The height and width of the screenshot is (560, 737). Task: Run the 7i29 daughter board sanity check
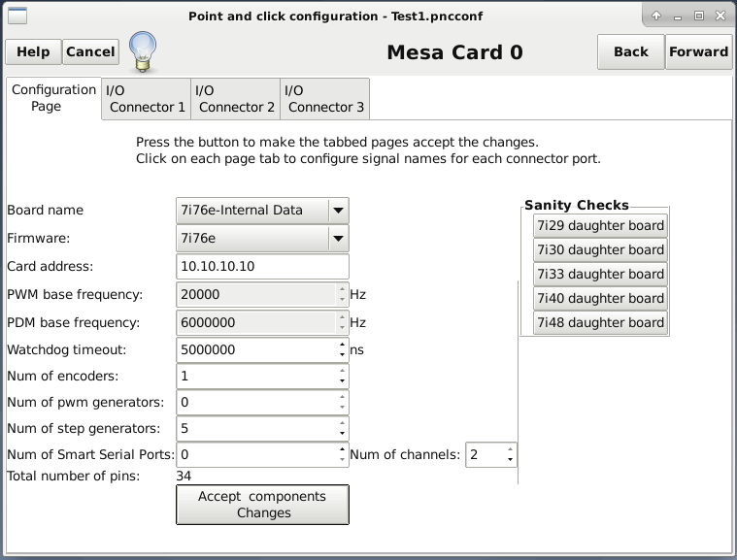(x=600, y=225)
